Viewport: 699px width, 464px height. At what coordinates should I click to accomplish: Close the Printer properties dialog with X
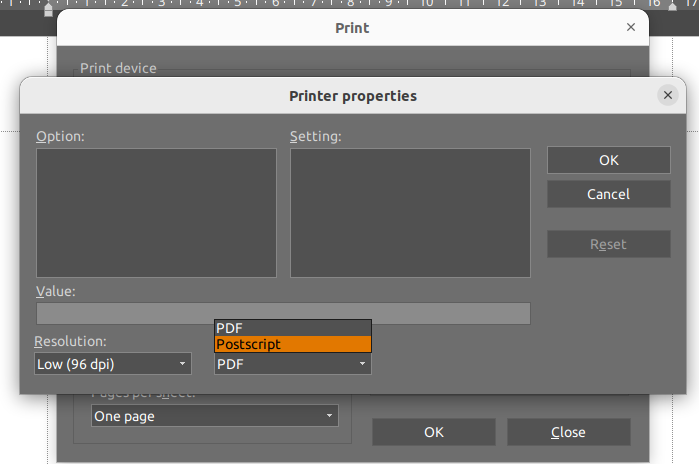[x=668, y=96]
